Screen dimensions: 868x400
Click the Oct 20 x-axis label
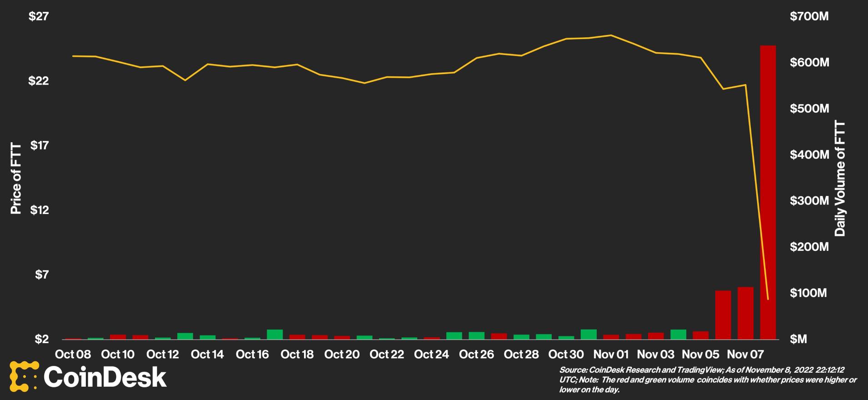(342, 354)
